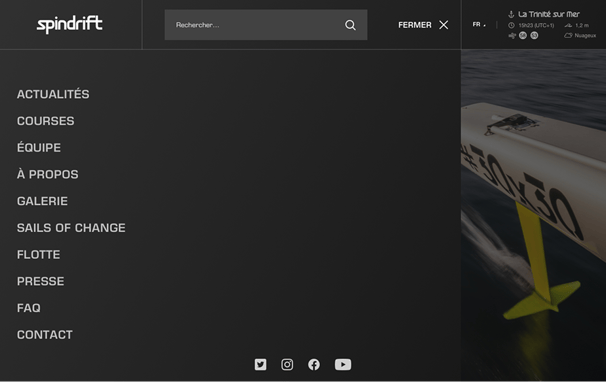Open the Galerie page
Viewport: 606px width, 382px height.
[42, 201]
